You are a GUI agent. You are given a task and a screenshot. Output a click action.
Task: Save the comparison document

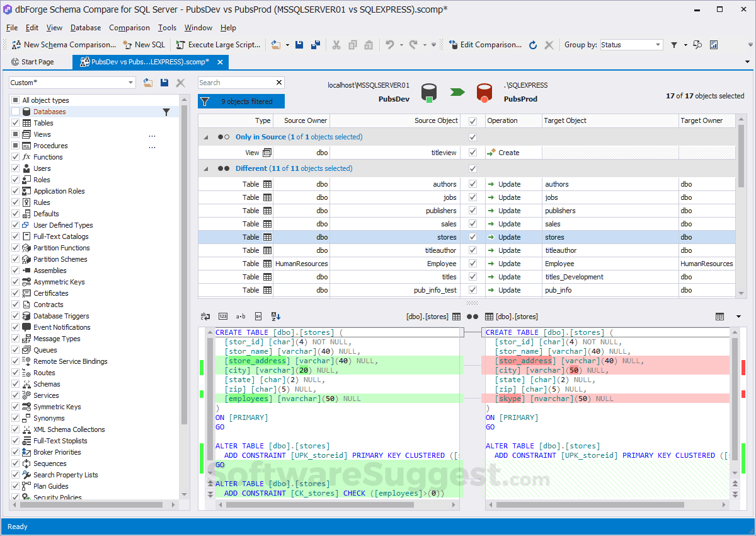point(299,45)
